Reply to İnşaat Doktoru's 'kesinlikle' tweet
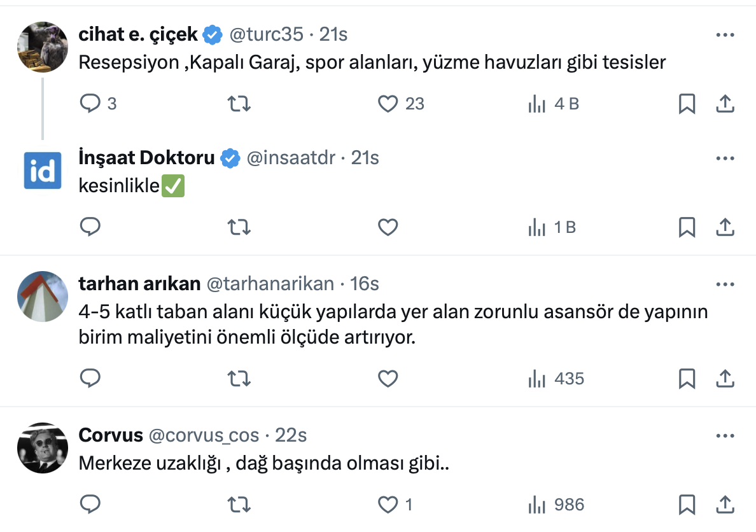Image resolution: width=756 pixels, height=532 pixels. click(90, 227)
